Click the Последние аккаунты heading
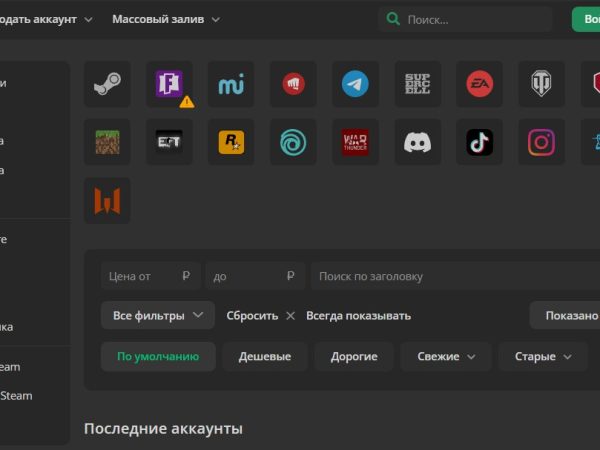 point(163,429)
